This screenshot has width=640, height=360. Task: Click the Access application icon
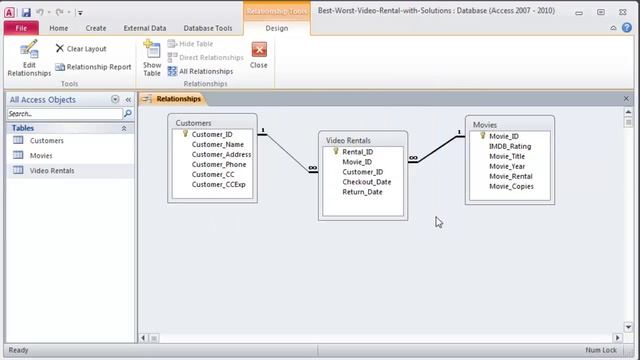point(9,13)
